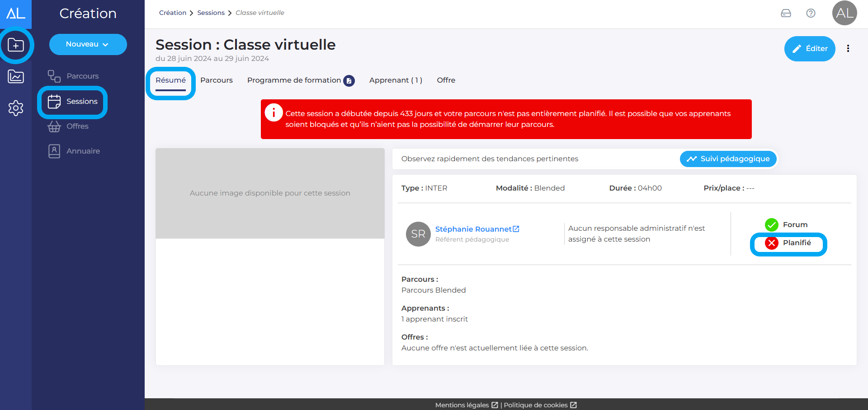Toggle the Planifié status indicator

772,243
